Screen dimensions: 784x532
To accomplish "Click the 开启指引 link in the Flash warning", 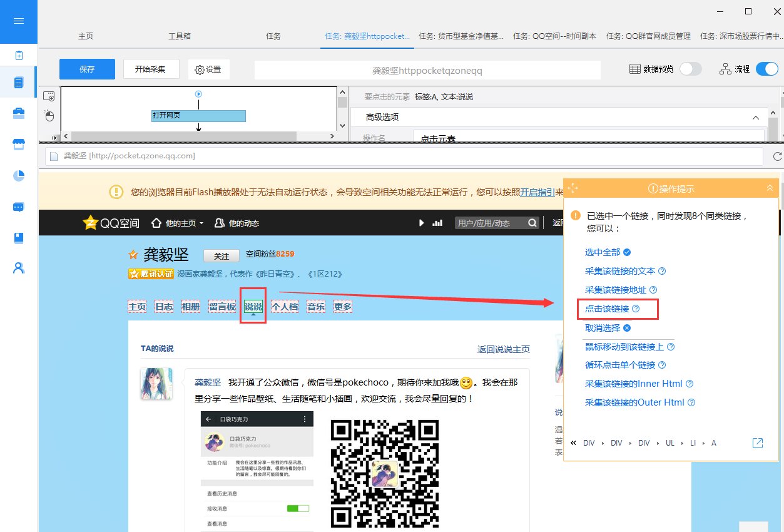I will click(537, 192).
